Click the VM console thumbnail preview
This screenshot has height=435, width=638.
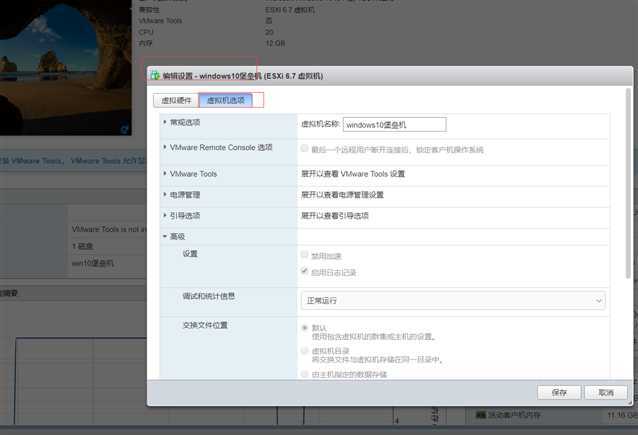tap(66, 68)
